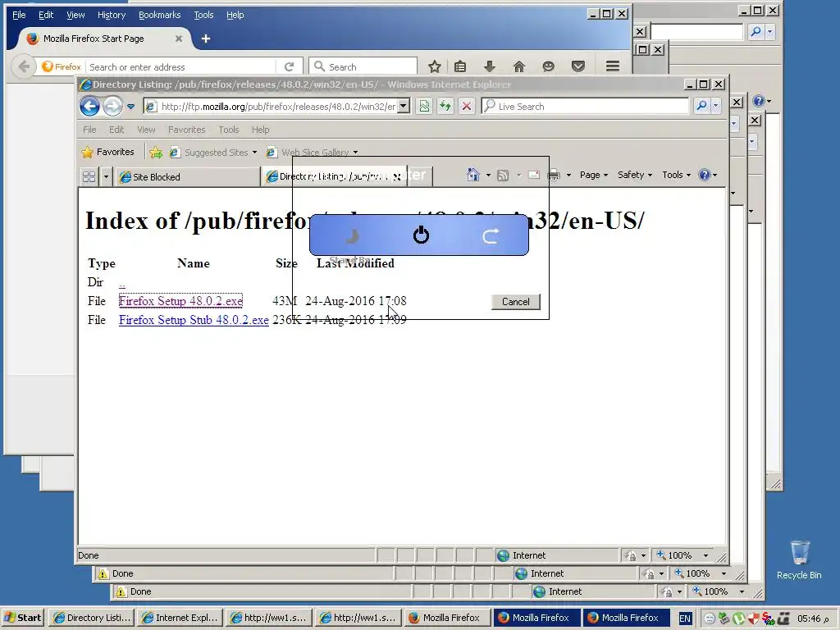Click Firefox Hello chat smiley icon
The width and height of the screenshot is (840, 630).
pyautogui.click(x=548, y=66)
